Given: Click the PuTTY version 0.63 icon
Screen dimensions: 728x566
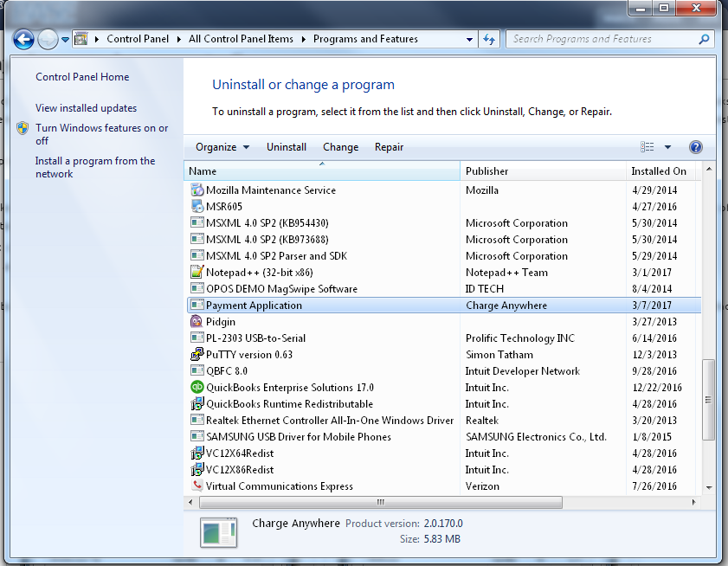Looking at the screenshot, I should click(x=196, y=355).
